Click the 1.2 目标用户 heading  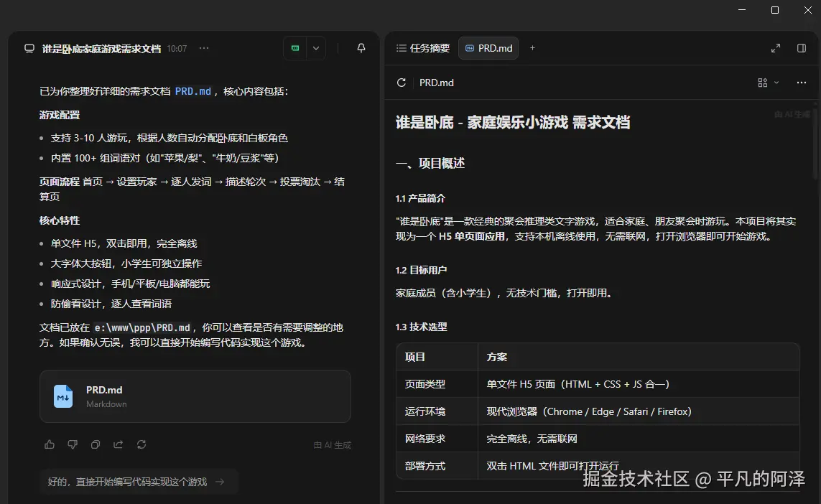click(421, 270)
